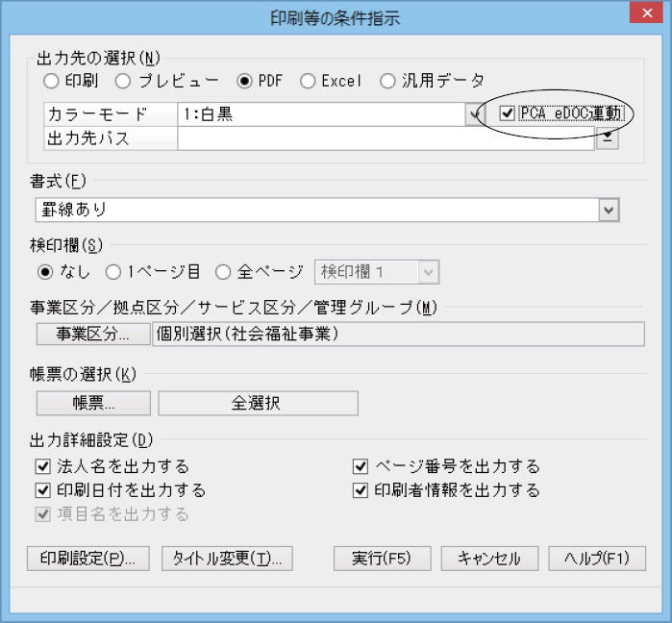The width and height of the screenshot is (672, 623).
Task: Select 全ページ for 検印欄
Action: pos(223,272)
